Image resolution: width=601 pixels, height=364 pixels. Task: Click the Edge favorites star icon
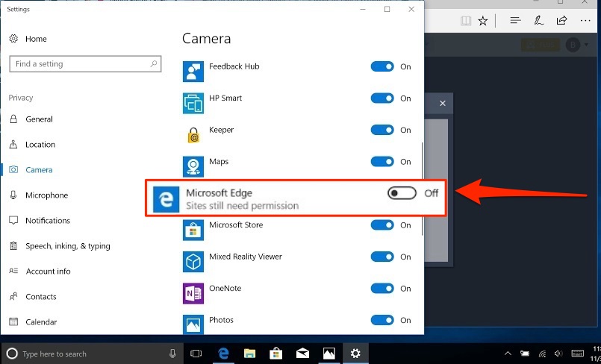483,21
